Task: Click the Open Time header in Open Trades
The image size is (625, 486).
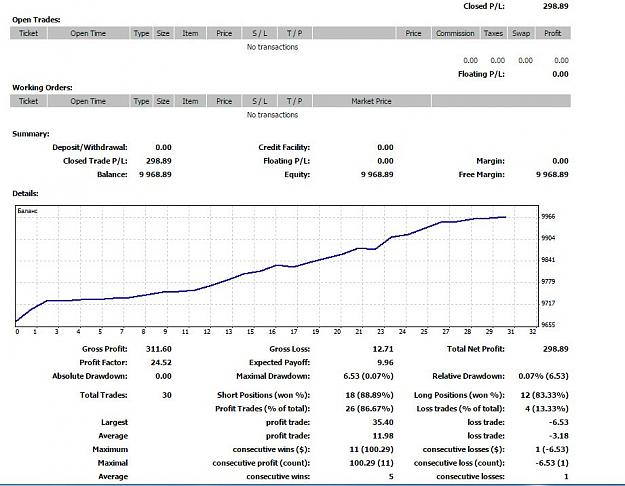Action: pyautogui.click(x=88, y=33)
